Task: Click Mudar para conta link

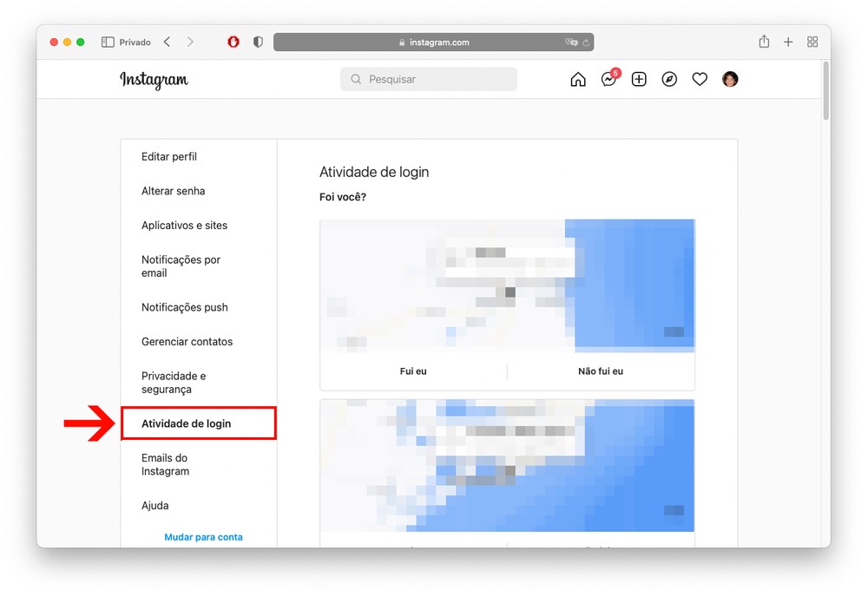Action: tap(203, 537)
